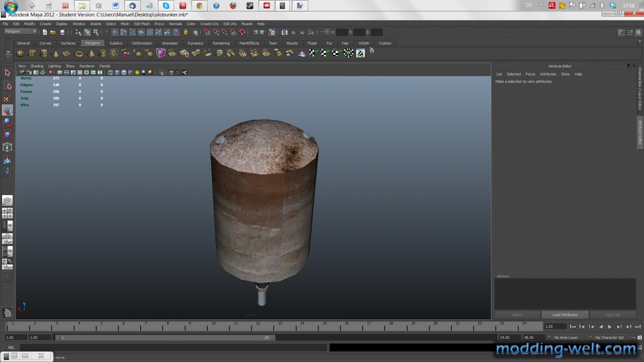Image resolution: width=644 pixels, height=362 pixels.
Task: Toggle Attribute Editor button at the top right
Action: pos(621,32)
